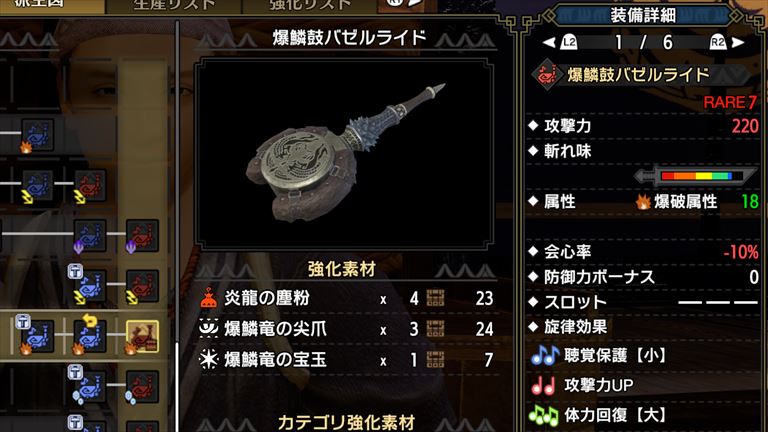
Task: Click the sharpness gauge color bar
Action: [x=696, y=176]
